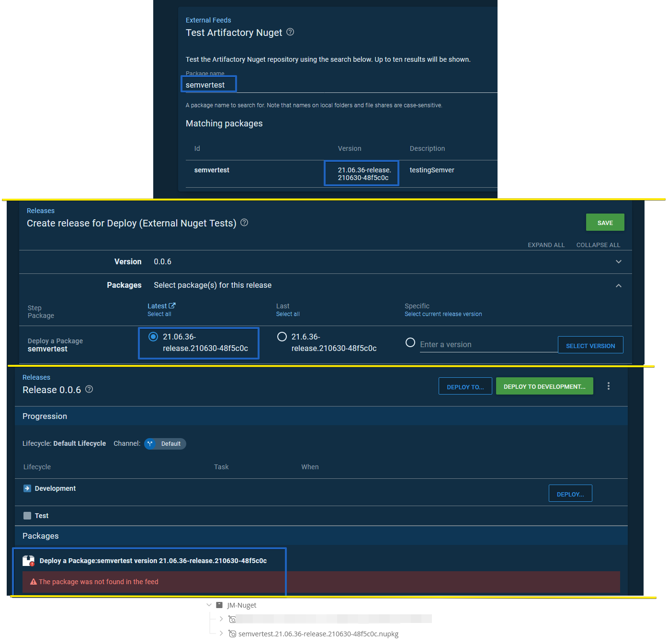
Task: Click the SAVE button
Action: pyautogui.click(x=605, y=222)
